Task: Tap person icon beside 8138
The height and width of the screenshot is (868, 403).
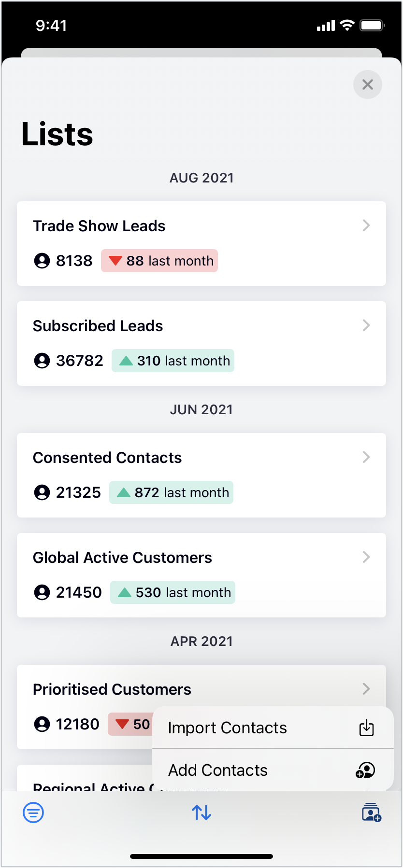Action: [x=42, y=261]
